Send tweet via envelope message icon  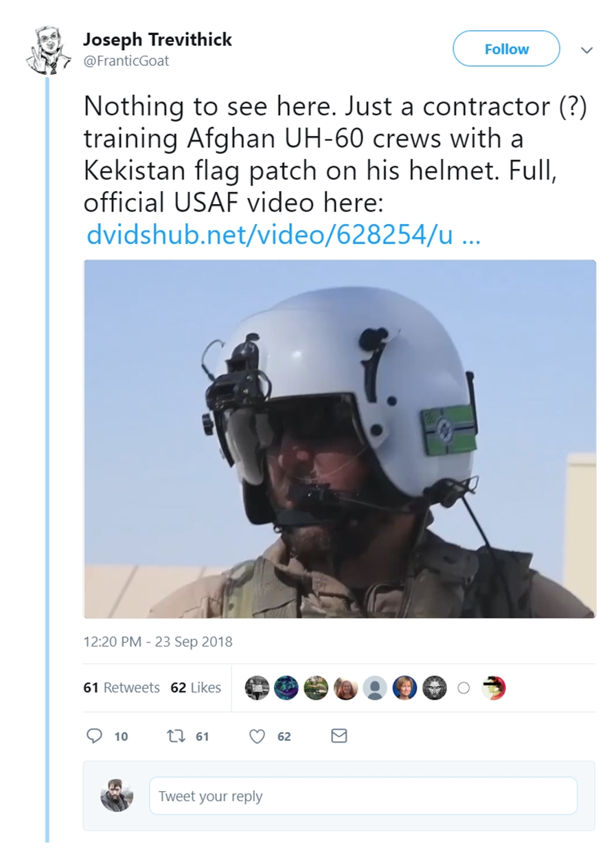point(339,736)
